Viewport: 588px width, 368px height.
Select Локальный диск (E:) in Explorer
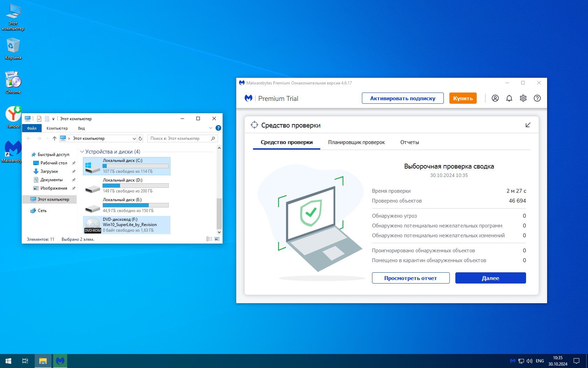coord(127,205)
